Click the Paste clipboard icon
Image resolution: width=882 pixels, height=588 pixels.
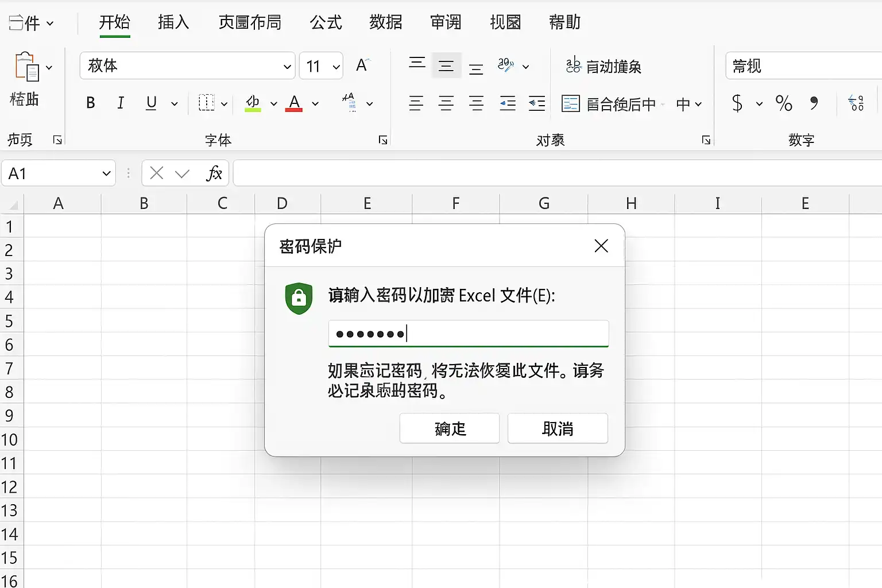[x=26, y=66]
